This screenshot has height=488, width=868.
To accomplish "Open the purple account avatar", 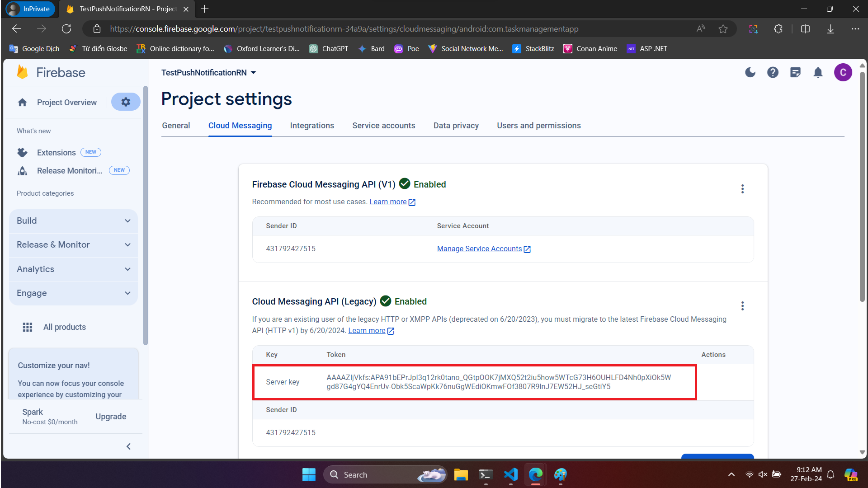I will tap(843, 72).
